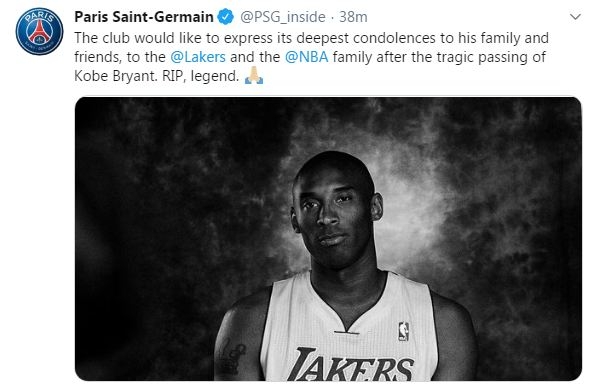Click the Eiffel Tower in PSG crest

(x=39, y=32)
